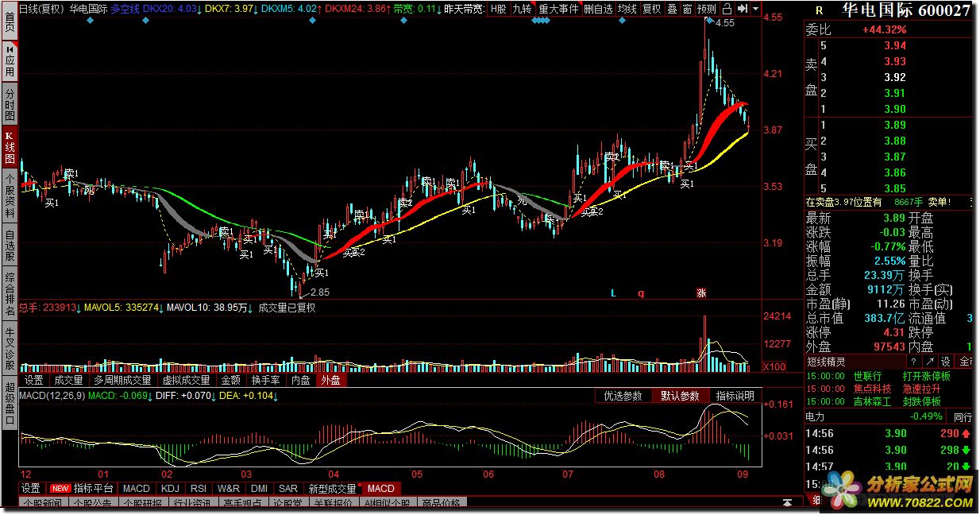Click the lock icon in the chart toolbar
This screenshot has width=980, height=515.
[726, 9]
